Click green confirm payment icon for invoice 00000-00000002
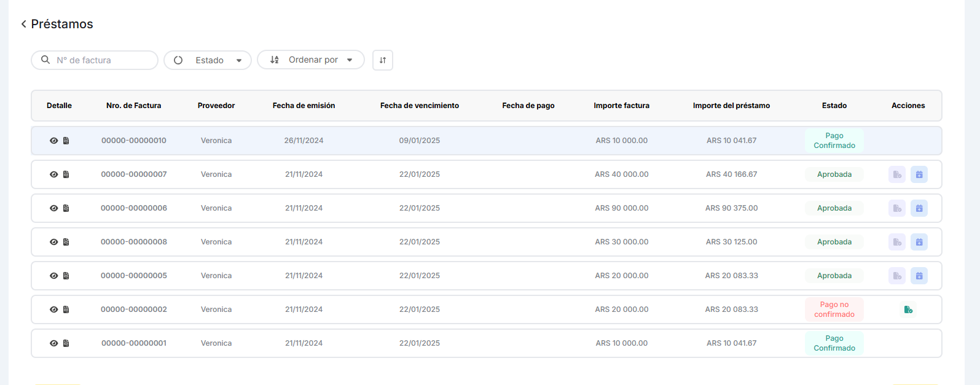This screenshot has height=385, width=980. [x=908, y=309]
